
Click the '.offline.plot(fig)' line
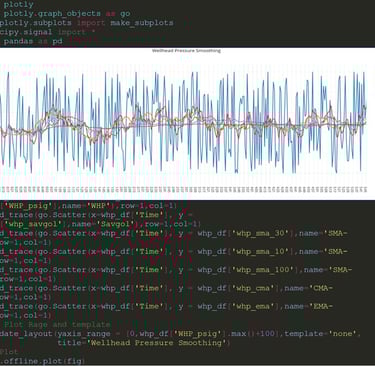43,361
